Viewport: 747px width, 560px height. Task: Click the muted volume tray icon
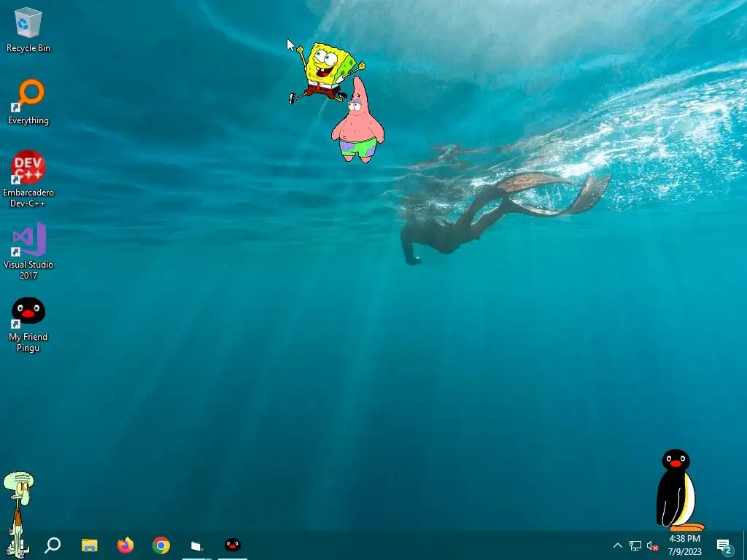(x=652, y=545)
